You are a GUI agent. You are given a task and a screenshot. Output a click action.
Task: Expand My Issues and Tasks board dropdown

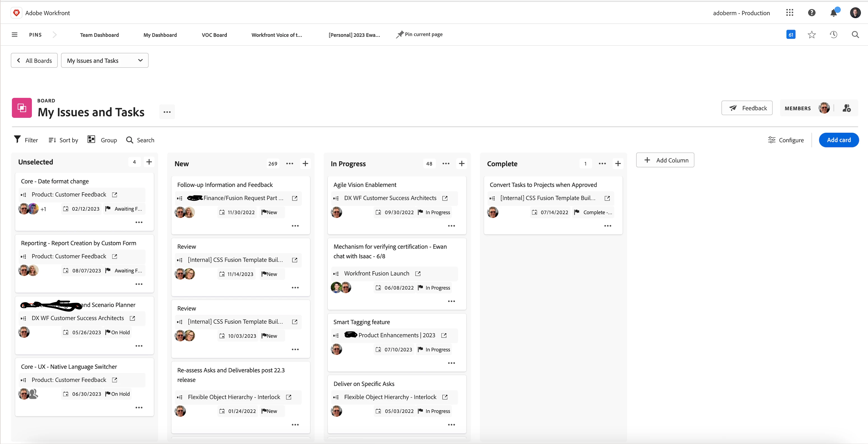coord(105,60)
